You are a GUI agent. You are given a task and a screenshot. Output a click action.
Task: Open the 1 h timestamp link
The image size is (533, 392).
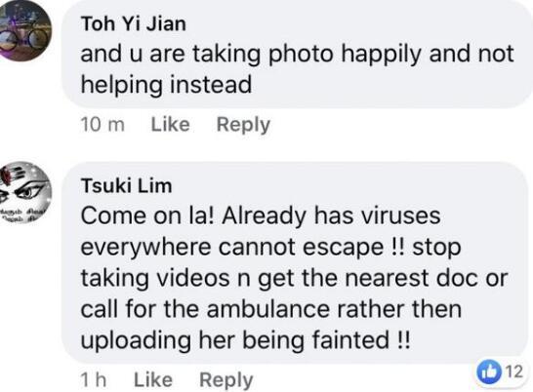pos(94,379)
